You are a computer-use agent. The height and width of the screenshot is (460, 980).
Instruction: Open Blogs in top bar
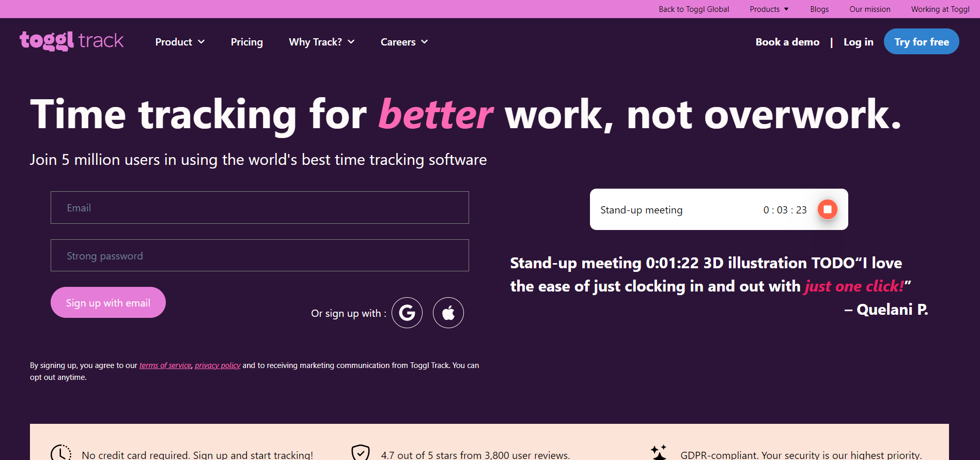[819, 9]
